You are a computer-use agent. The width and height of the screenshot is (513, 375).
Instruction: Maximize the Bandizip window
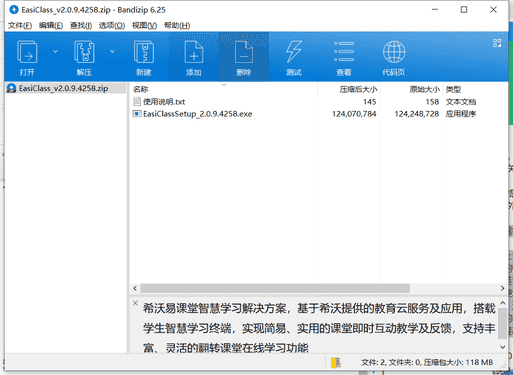coord(464,10)
